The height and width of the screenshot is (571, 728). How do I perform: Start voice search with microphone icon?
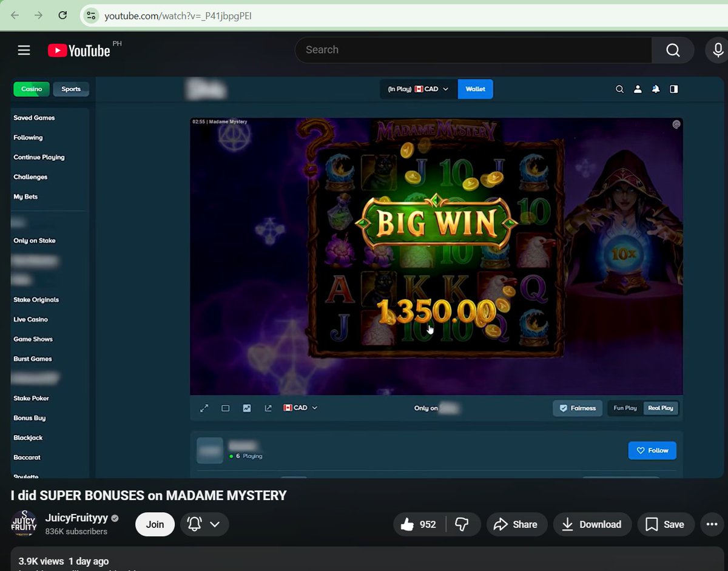[x=718, y=50]
